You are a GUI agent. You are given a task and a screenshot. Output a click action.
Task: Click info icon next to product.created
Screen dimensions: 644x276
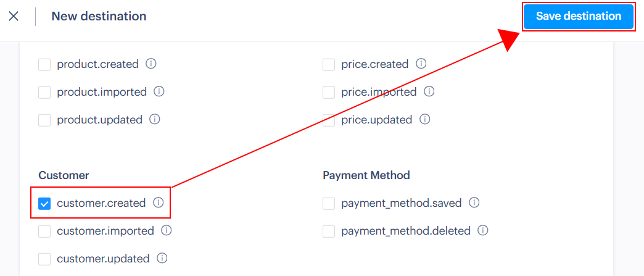(151, 64)
